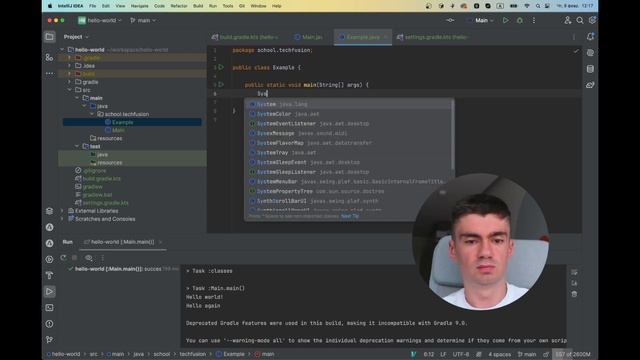This screenshot has width=640, height=360.
Task: Toggle the show-tasks eye icon in Run panel
Action: [89, 258]
